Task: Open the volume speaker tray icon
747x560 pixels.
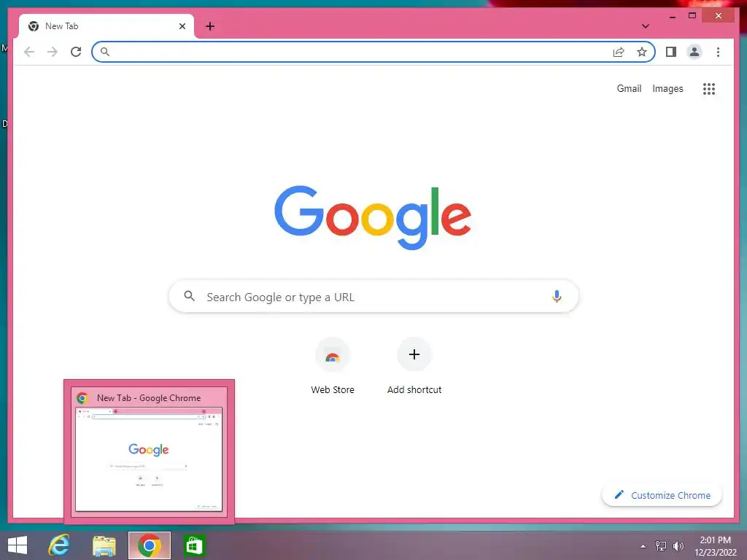Action: click(x=678, y=546)
